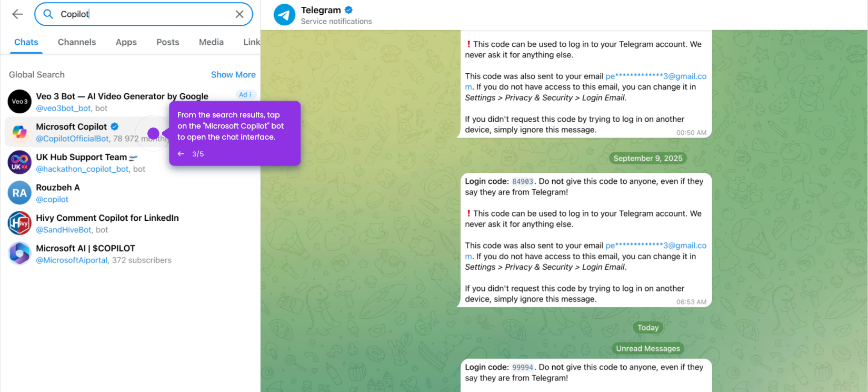Click the RA initials avatar
Image resolution: width=868 pixels, height=392 pixels.
coord(19,193)
